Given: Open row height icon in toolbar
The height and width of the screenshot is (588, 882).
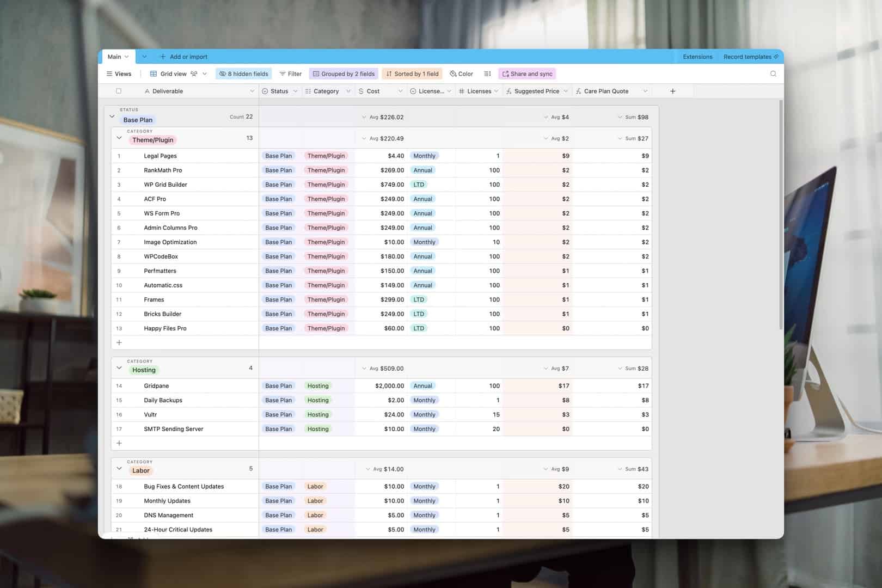Looking at the screenshot, I should [x=487, y=73].
